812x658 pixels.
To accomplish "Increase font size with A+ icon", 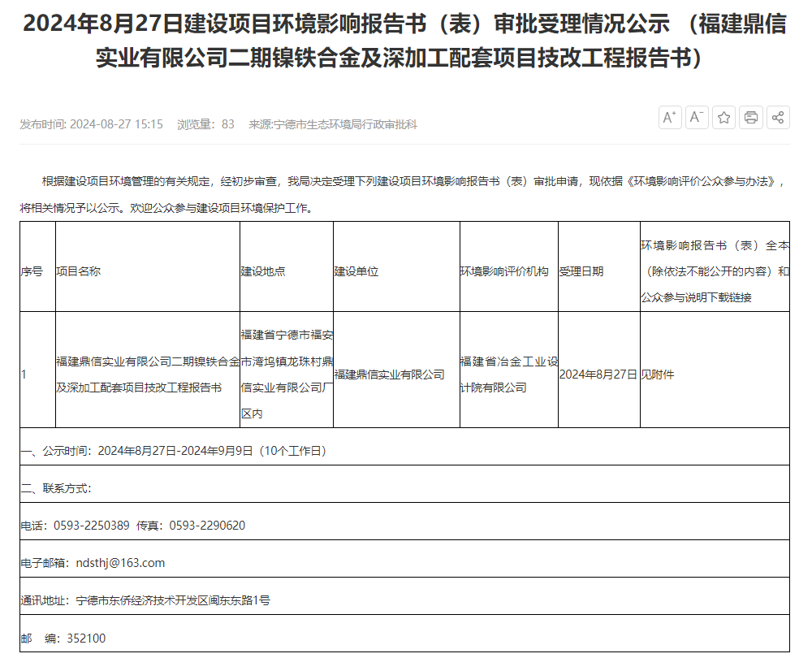I will (670, 117).
